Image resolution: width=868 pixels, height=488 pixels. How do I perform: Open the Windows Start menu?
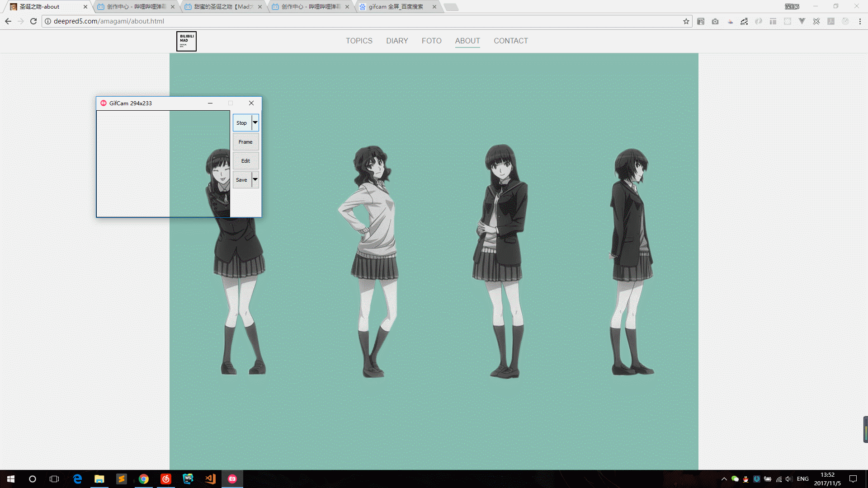[11, 479]
